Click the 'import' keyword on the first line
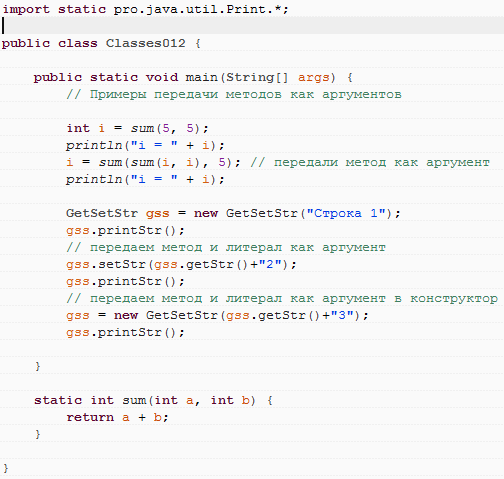 (26, 9)
